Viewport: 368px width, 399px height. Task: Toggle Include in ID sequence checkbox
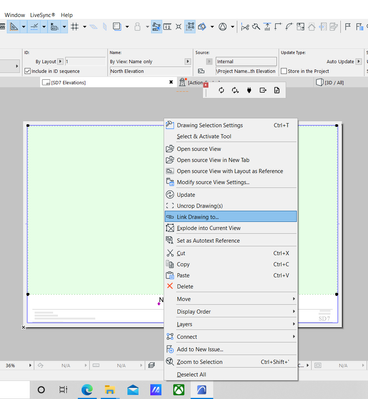click(28, 71)
